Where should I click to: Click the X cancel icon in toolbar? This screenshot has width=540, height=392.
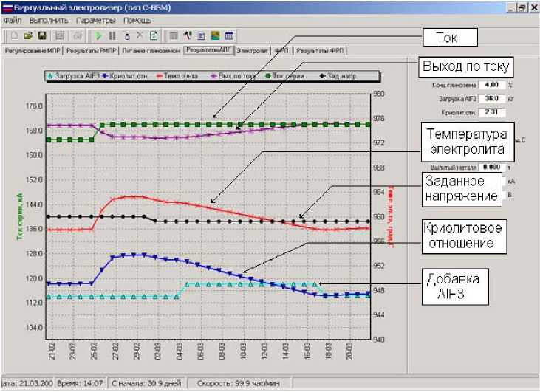tap(140, 35)
